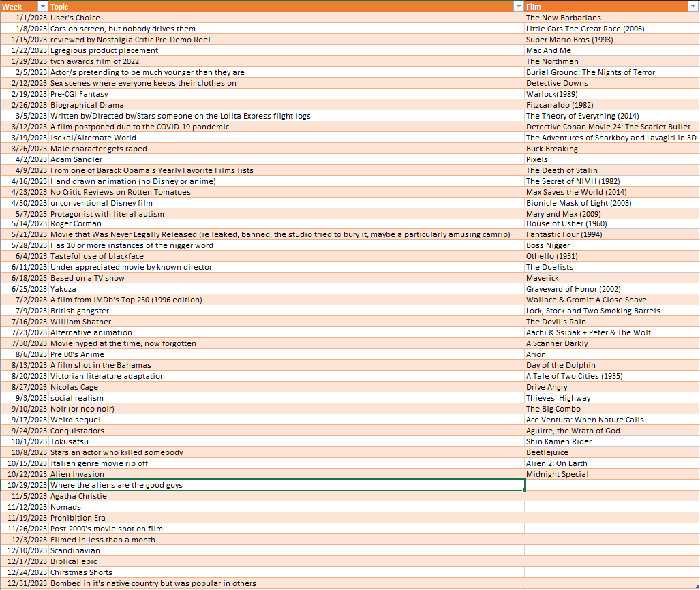Open the Topic column filter dropdown
The width and height of the screenshot is (700, 590).
(x=517, y=6)
